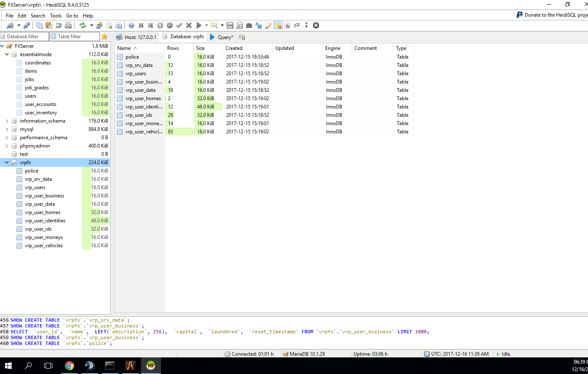The height and width of the screenshot is (374, 588).
Task: Add a new query tab icon
Action: (242, 37)
